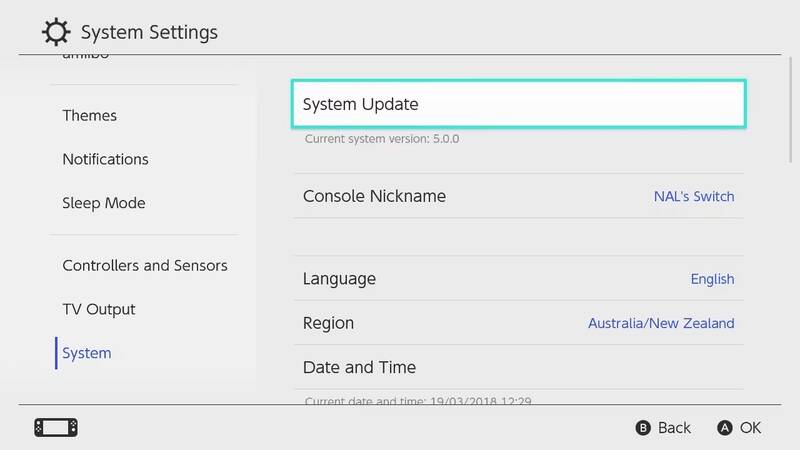Select the System Update option
Image resolution: width=800 pixels, height=450 pixels.
tap(518, 104)
